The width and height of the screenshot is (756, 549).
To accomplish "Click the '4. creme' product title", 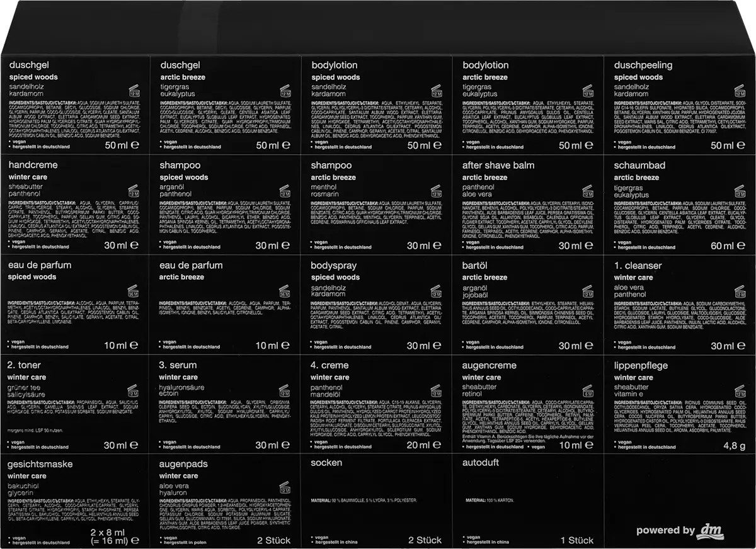I will (329, 365).
